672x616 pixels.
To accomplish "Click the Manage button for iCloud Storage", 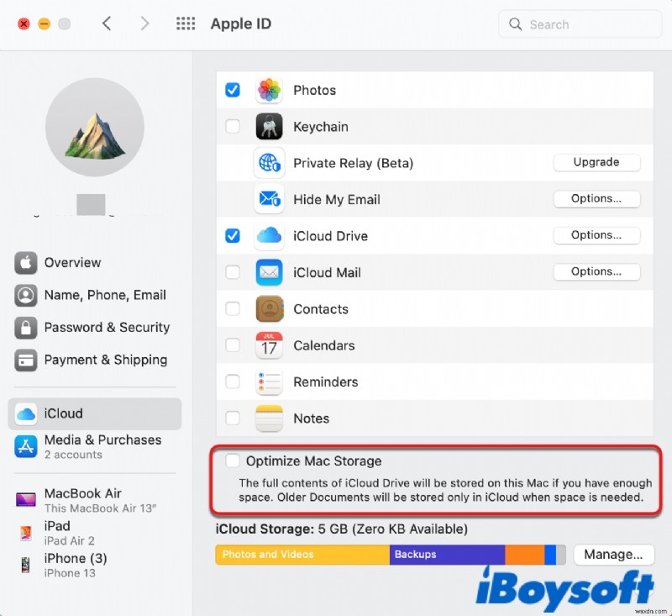I will 614,555.
